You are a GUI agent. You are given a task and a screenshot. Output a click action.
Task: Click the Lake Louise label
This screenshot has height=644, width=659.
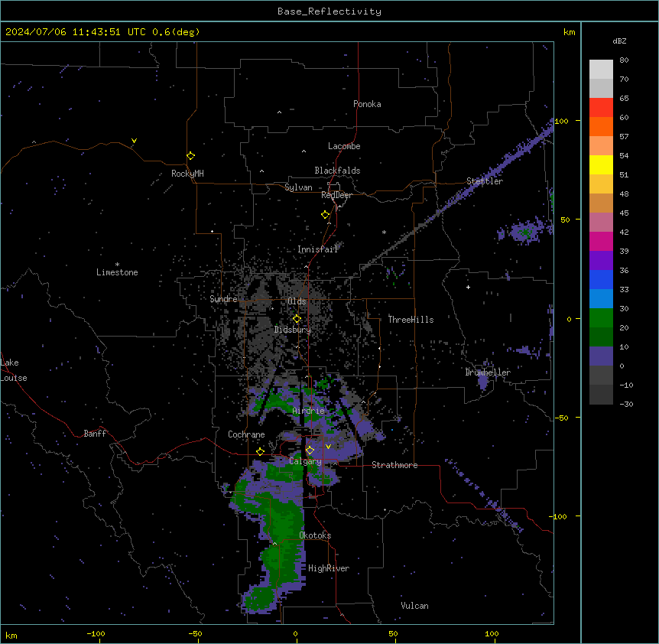14,370
